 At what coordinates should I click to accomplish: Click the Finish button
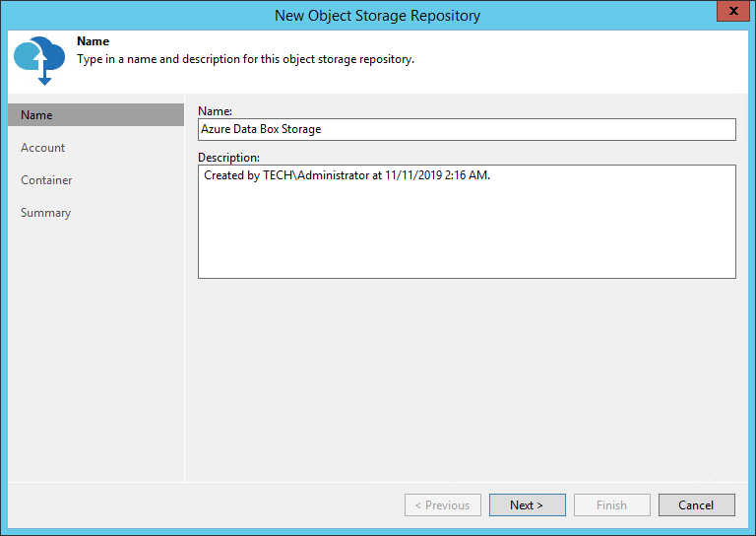(611, 505)
